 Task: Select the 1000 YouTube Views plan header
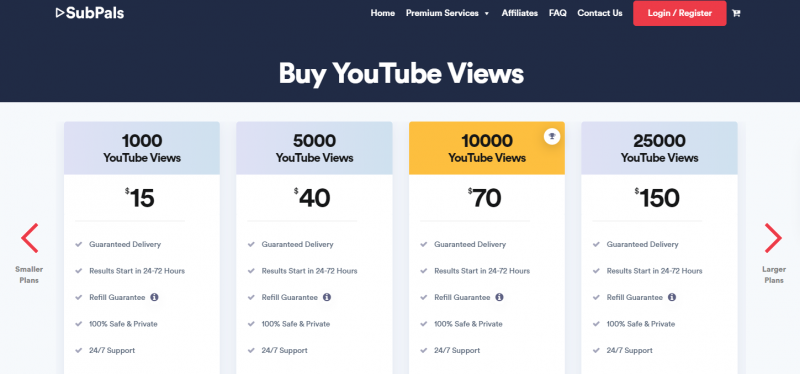tap(142, 148)
